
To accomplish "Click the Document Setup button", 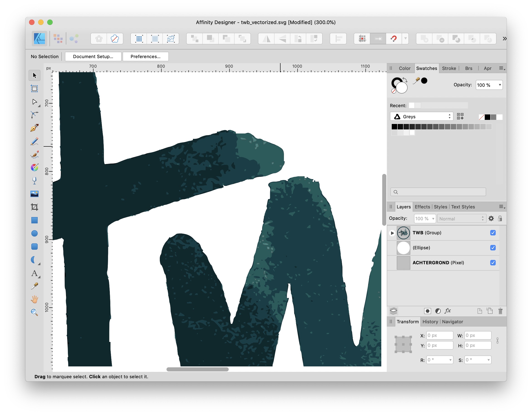I will (x=93, y=57).
